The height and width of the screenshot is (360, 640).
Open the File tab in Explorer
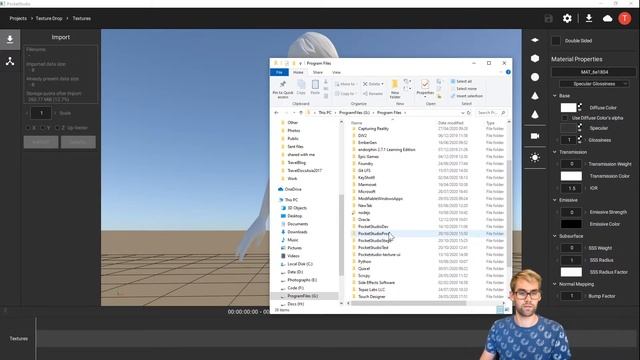[x=279, y=72]
